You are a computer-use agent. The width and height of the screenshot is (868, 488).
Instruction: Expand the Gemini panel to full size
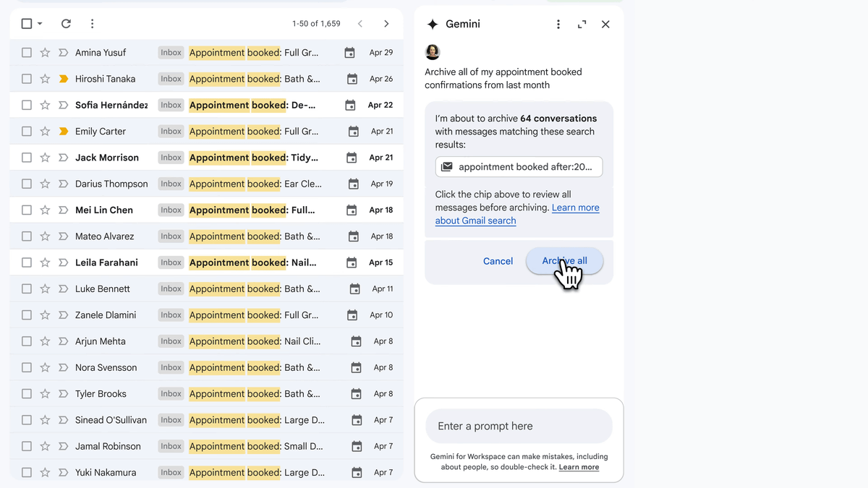[582, 25]
